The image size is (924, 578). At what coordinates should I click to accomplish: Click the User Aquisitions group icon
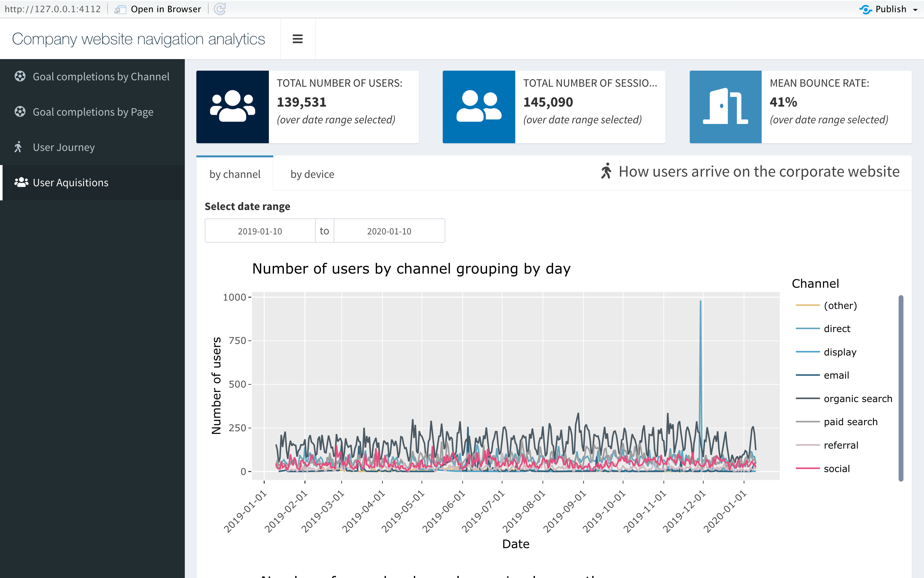tap(21, 182)
